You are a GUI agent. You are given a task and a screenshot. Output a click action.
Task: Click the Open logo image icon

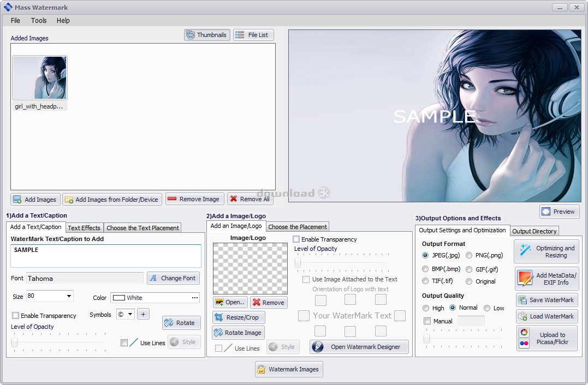tap(219, 302)
